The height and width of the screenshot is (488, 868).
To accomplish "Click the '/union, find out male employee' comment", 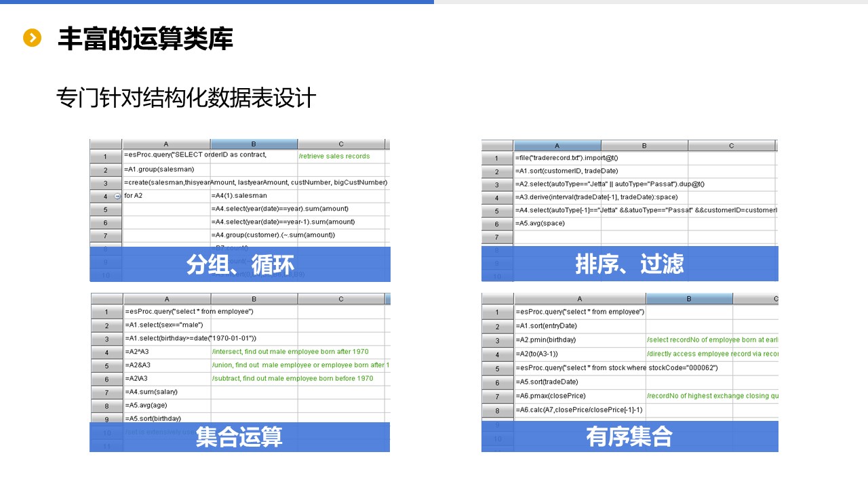I will (x=300, y=365).
